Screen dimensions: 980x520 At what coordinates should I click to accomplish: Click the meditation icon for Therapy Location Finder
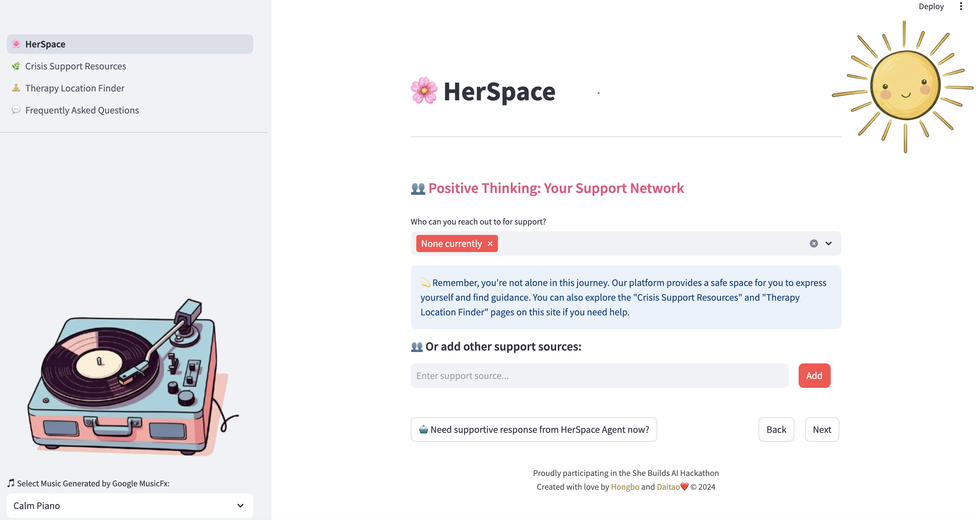point(16,88)
